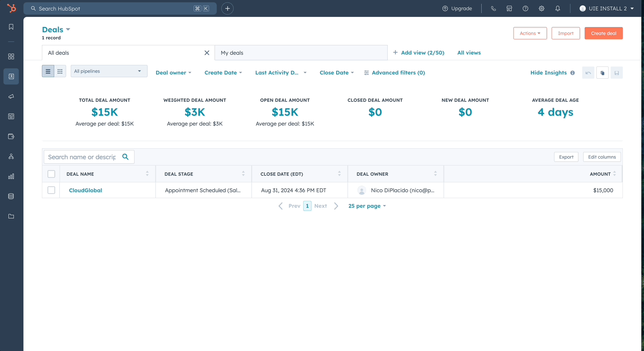644x351 pixels.
Task: Open the Help question mark icon
Action: pos(525,8)
